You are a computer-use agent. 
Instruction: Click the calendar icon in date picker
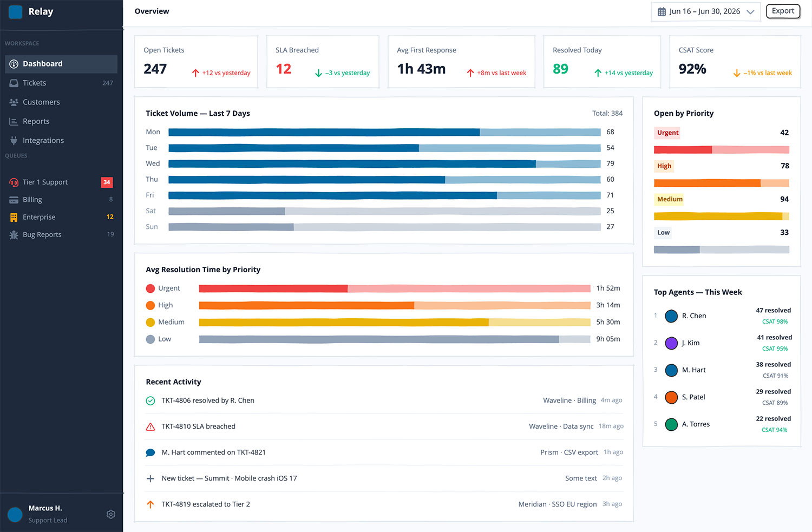662,12
